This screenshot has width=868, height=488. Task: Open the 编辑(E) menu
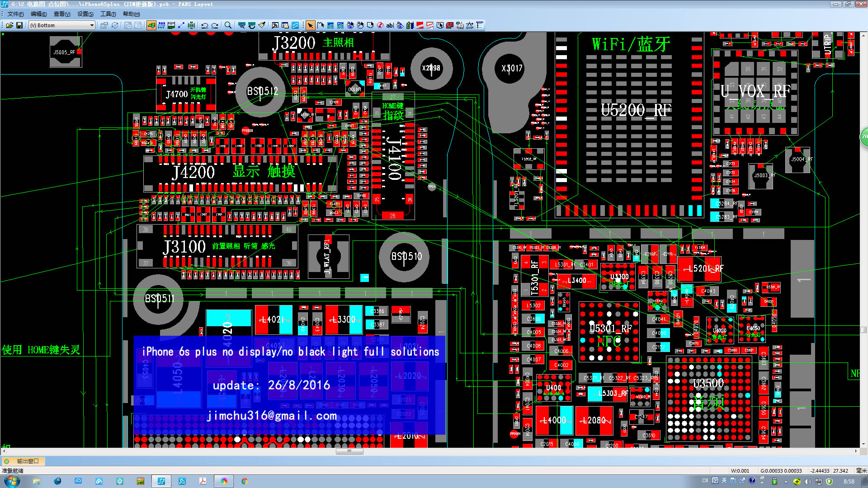point(38,14)
